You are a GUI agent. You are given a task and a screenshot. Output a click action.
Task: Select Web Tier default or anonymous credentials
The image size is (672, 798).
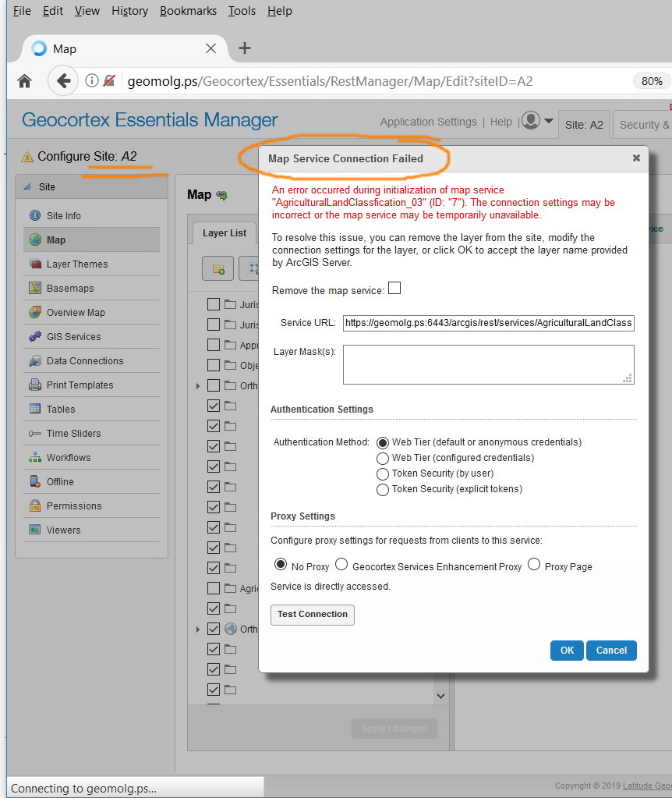[383, 443]
